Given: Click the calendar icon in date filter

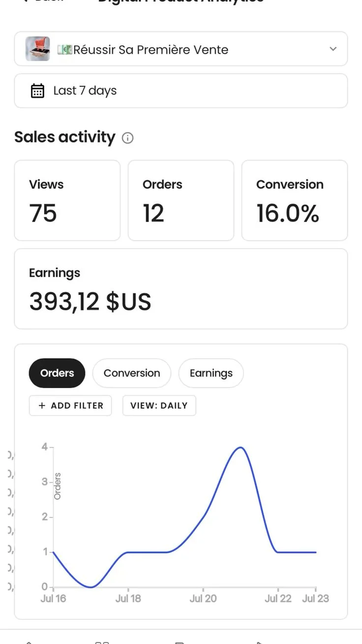Looking at the screenshot, I should tap(38, 91).
